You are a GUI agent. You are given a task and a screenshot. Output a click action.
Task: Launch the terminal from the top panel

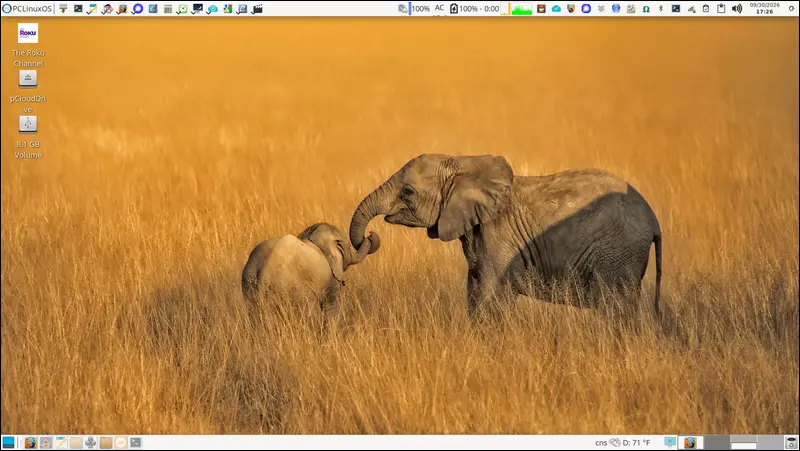(78, 9)
